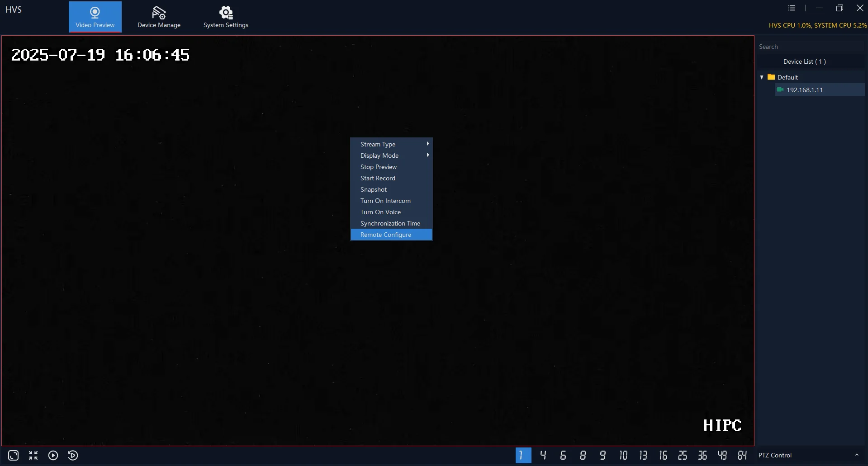Click the playback replay icon

pyautogui.click(x=73, y=455)
